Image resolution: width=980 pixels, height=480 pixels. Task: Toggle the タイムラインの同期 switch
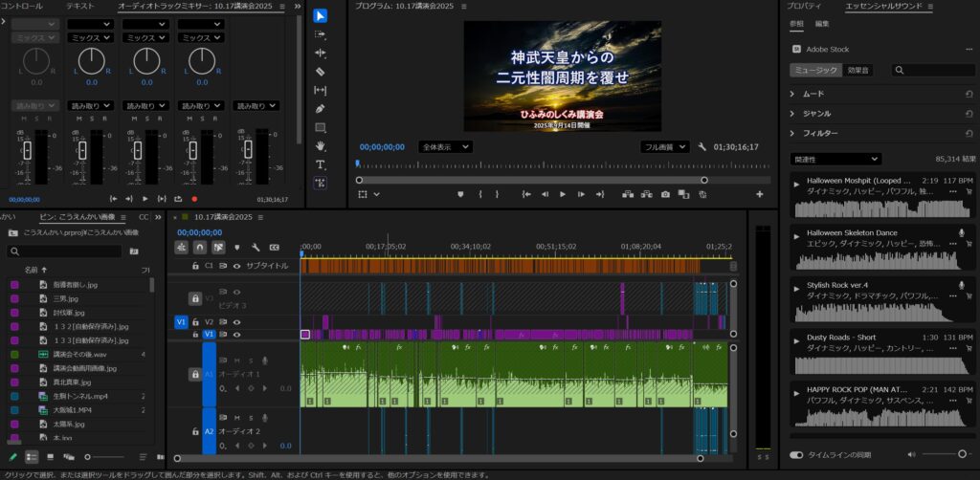point(796,455)
